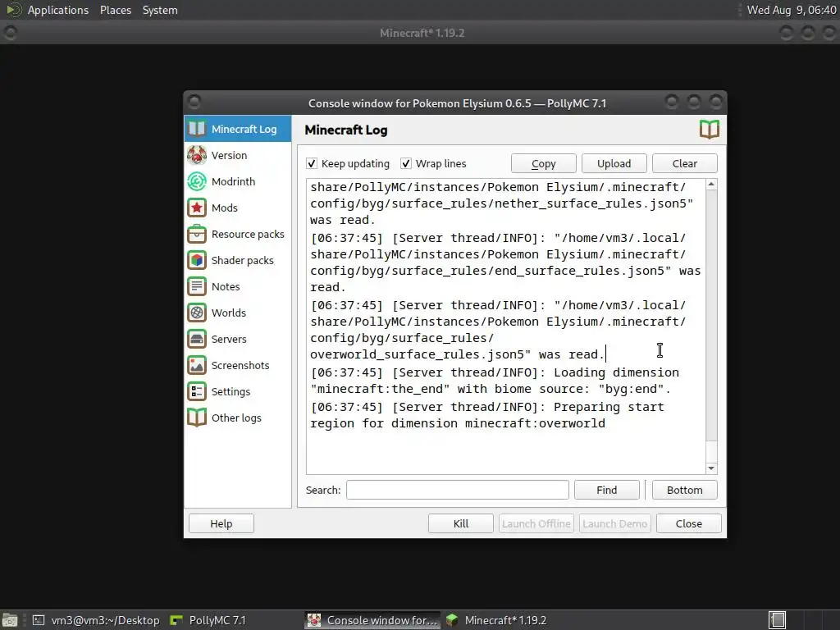
Task: Open the Other logs book icon
Action: 197,418
